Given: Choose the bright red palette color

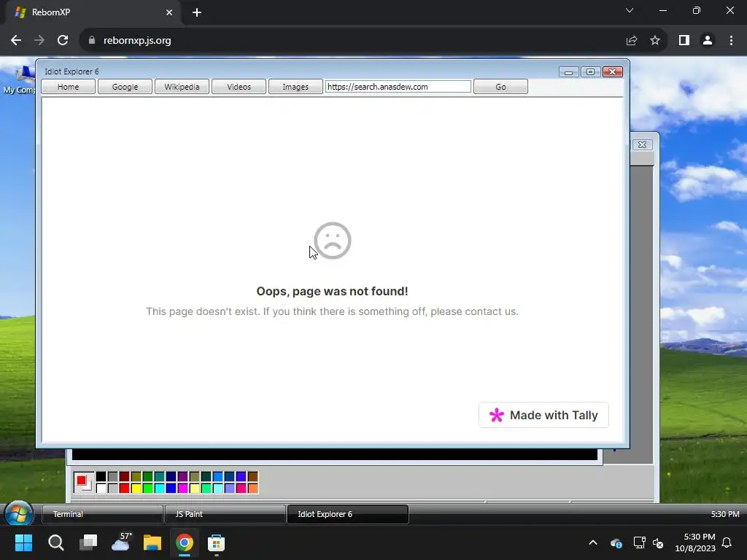Looking at the screenshot, I should [x=124, y=488].
